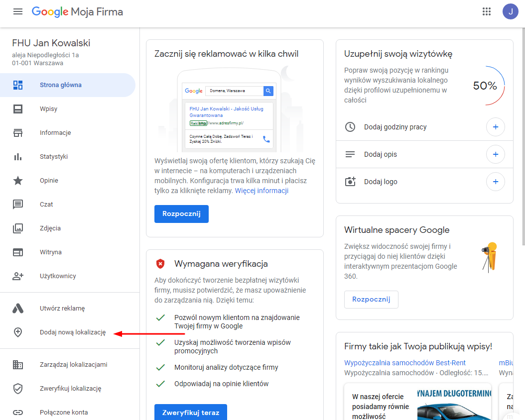Select Informacje from the sidebar

[x=55, y=133]
